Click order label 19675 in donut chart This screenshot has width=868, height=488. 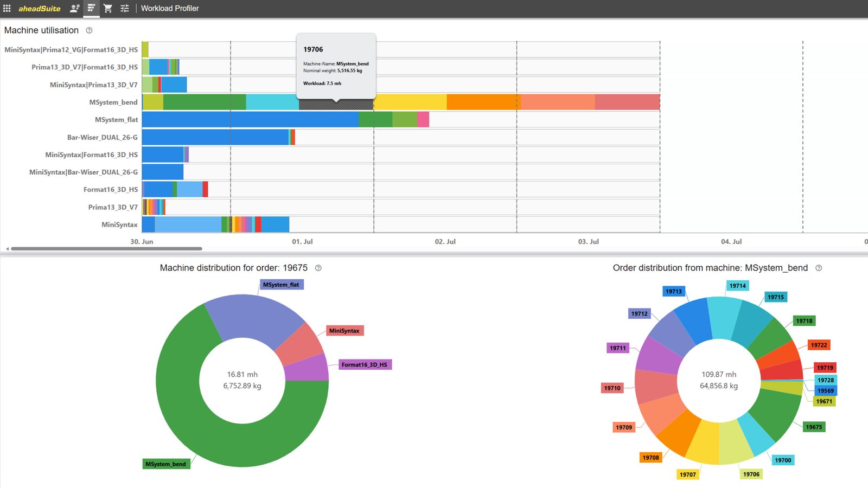814,427
